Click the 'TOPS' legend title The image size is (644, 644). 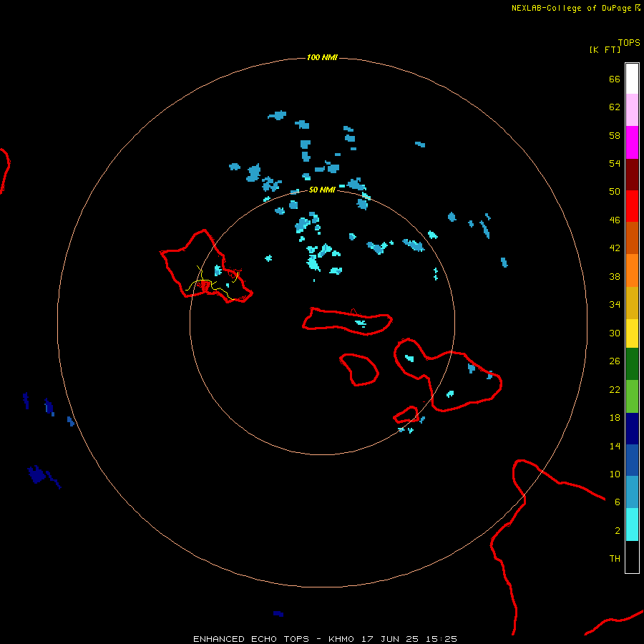pyautogui.click(x=629, y=43)
